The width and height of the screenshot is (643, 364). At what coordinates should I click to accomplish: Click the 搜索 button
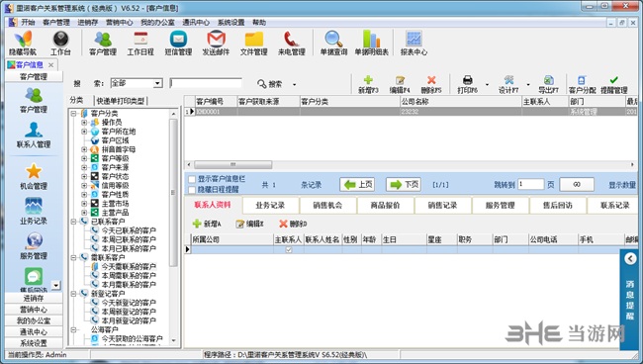pos(269,84)
